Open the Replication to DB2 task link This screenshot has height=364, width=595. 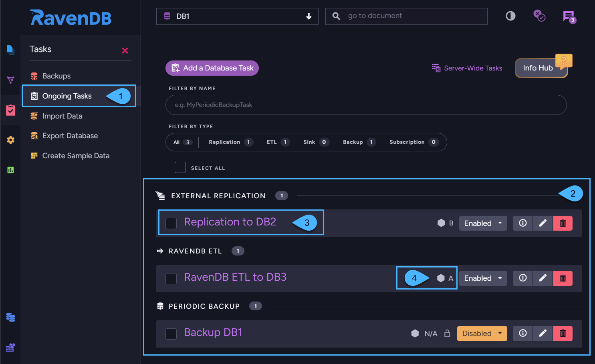coord(230,222)
